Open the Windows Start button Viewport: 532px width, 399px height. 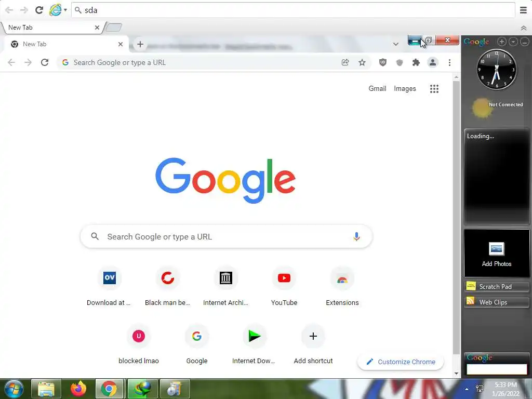(14, 389)
